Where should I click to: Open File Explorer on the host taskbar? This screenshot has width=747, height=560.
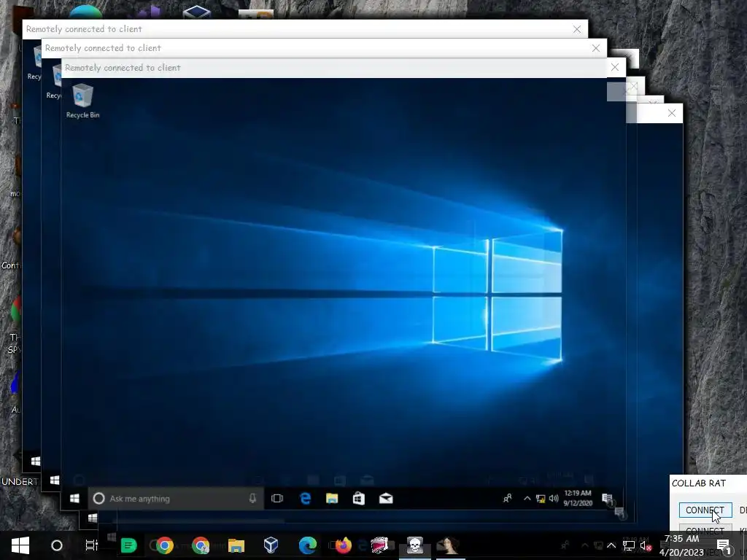[x=236, y=545]
